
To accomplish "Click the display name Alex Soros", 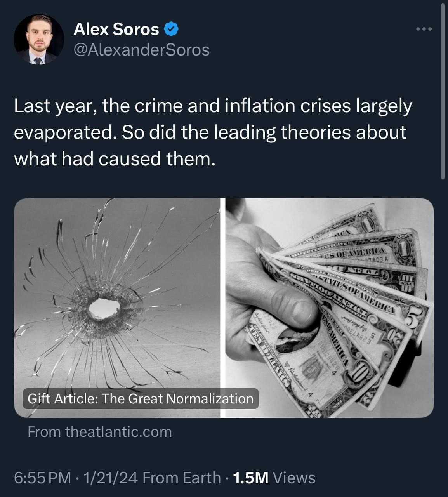I will point(116,29).
